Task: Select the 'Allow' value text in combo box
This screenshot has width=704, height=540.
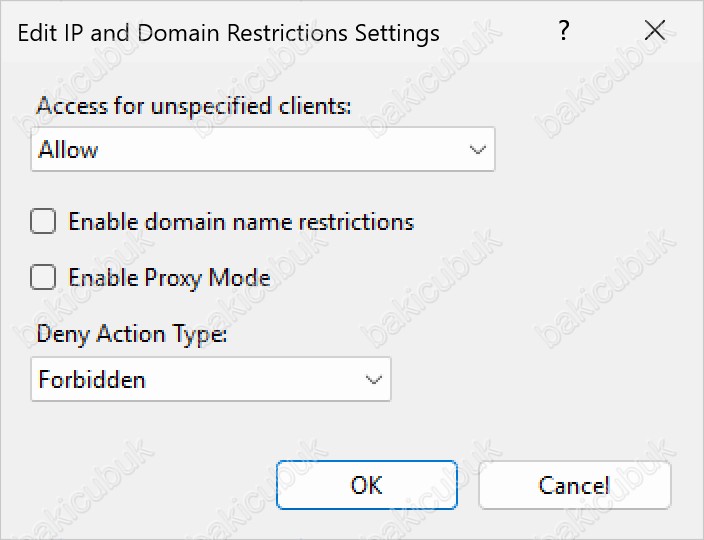Action: click(68, 149)
